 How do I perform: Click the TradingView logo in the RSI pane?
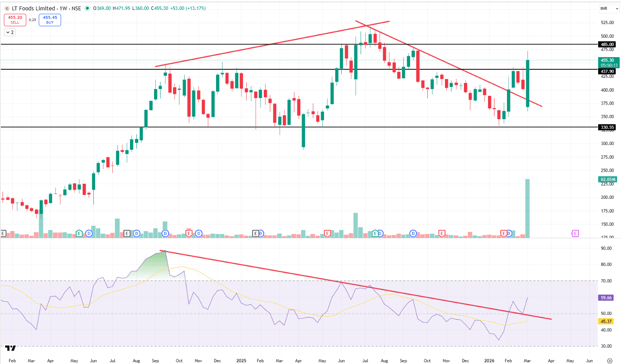tap(11, 348)
